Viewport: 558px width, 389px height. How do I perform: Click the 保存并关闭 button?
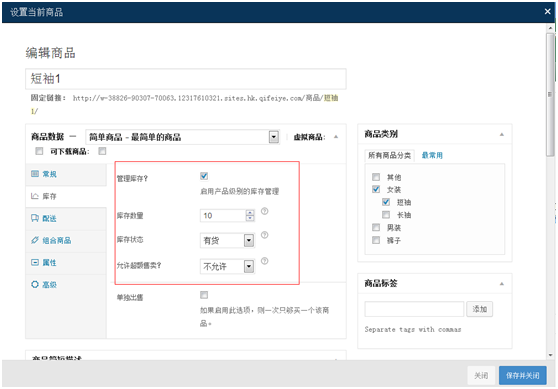tap(522, 375)
